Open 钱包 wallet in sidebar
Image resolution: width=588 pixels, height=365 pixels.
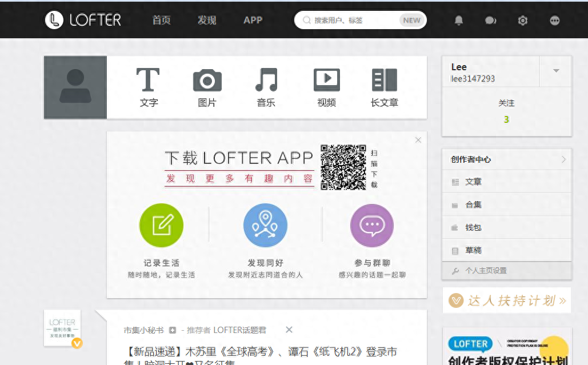pyautogui.click(x=473, y=227)
